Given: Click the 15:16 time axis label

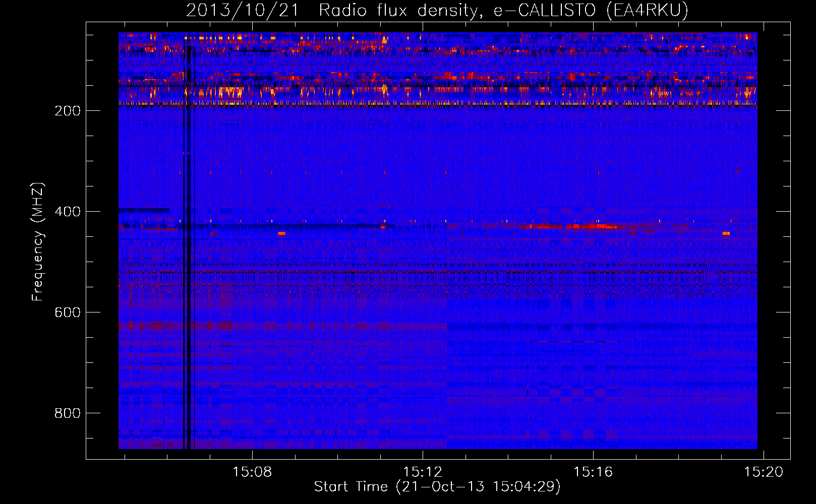Looking at the screenshot, I should click(593, 472).
